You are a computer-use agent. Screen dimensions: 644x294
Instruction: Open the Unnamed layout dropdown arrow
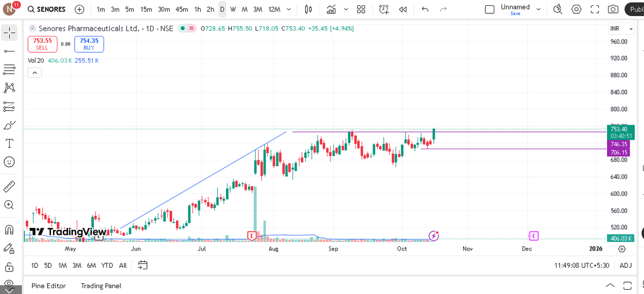539,9
